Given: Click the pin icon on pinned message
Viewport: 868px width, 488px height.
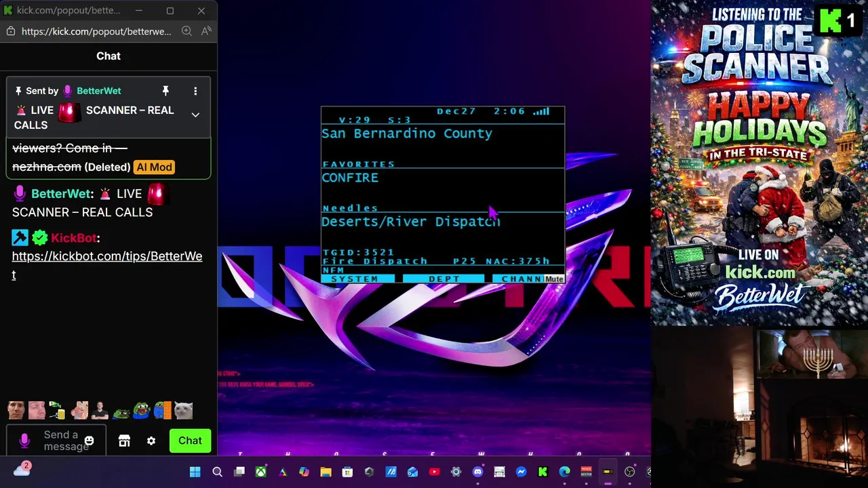Looking at the screenshot, I should 165,91.
